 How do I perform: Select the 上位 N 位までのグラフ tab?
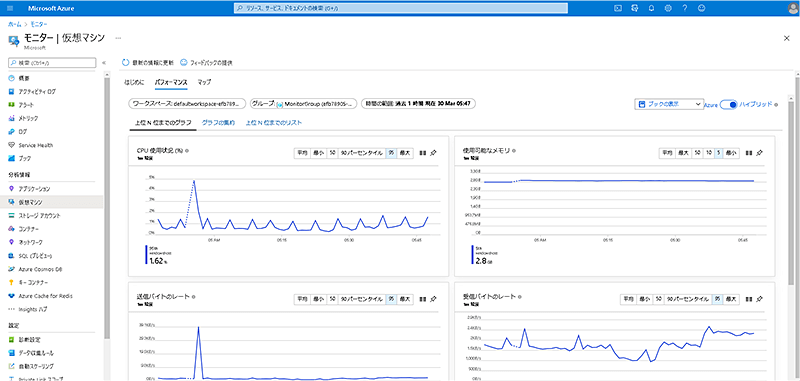click(163, 123)
